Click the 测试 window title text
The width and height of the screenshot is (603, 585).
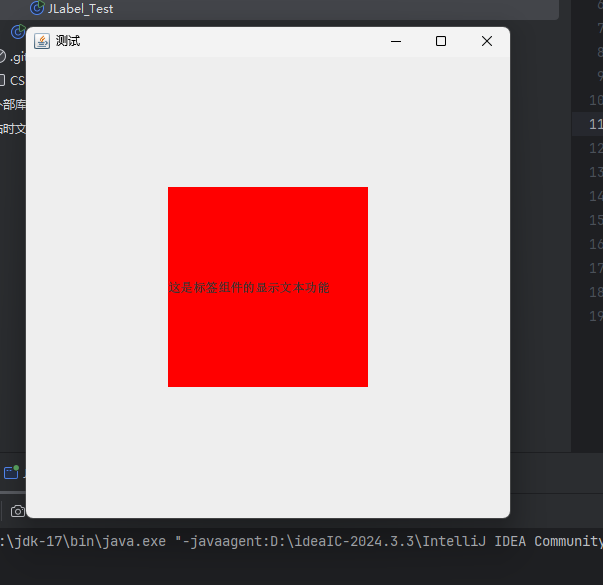click(x=68, y=41)
